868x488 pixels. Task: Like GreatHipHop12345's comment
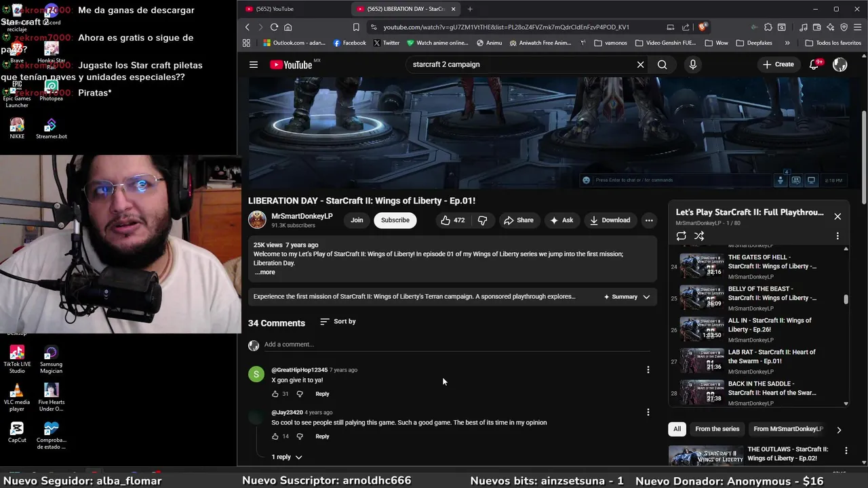(275, 394)
